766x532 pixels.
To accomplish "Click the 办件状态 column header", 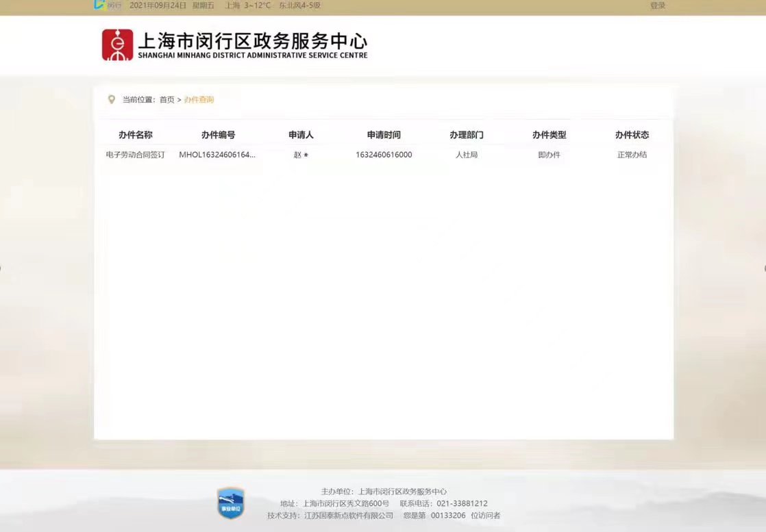I will pyautogui.click(x=632, y=135).
